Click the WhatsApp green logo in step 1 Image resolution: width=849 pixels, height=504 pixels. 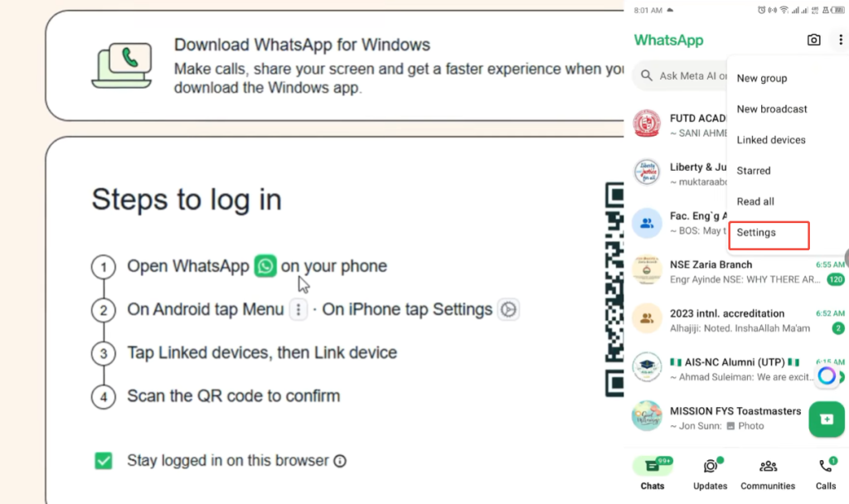pyautogui.click(x=265, y=266)
